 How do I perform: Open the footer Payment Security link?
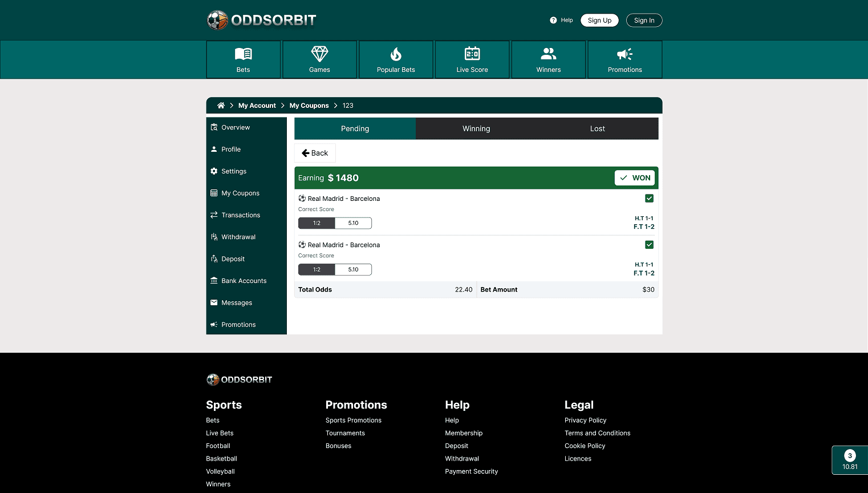pyautogui.click(x=472, y=472)
